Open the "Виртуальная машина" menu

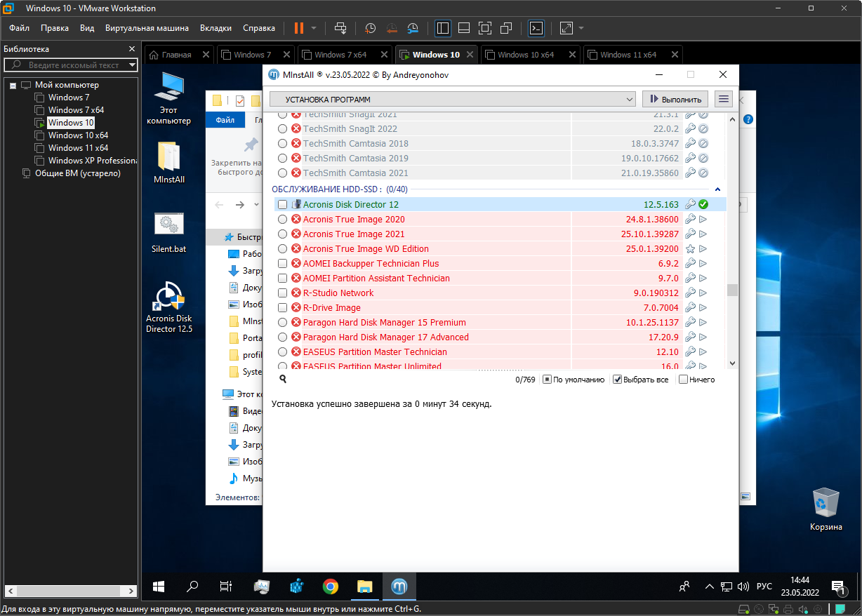(x=147, y=28)
